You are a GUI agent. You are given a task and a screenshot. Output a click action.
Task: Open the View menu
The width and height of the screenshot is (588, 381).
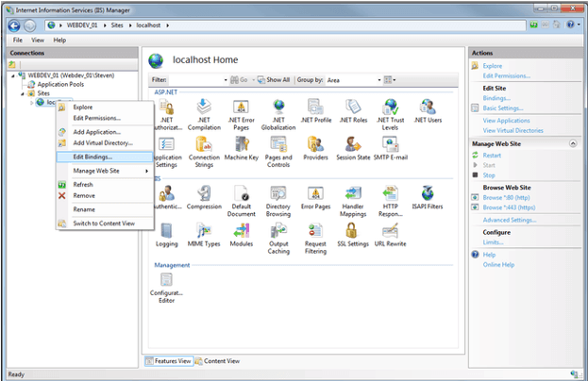(38, 41)
